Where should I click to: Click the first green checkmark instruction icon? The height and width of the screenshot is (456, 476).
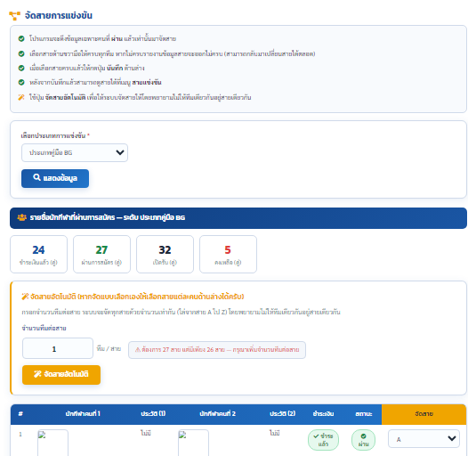click(x=21, y=38)
